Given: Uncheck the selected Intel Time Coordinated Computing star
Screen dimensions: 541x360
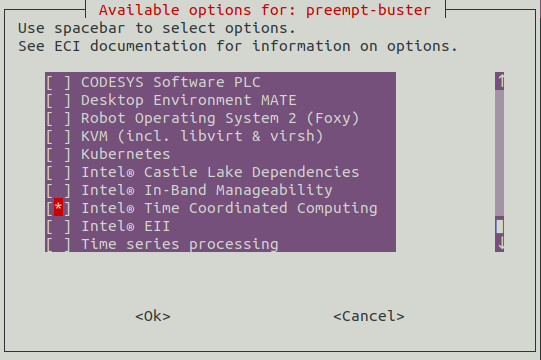Looking at the screenshot, I should (x=58, y=207).
